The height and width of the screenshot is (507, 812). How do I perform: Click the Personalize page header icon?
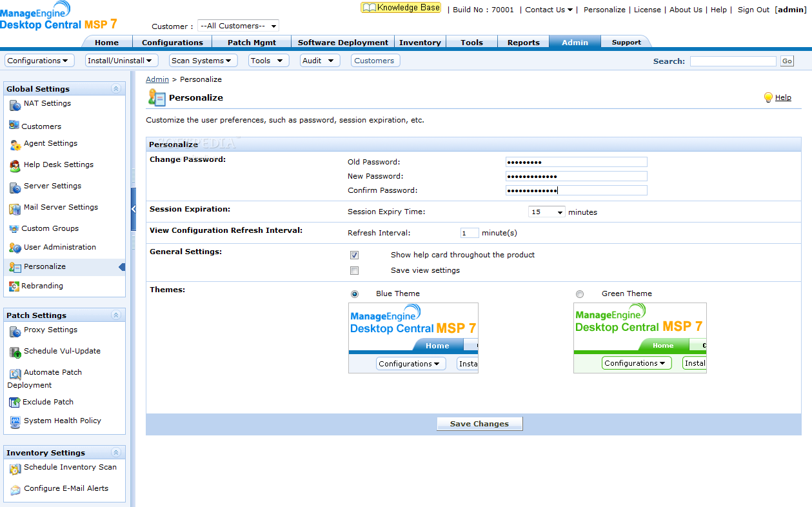point(157,97)
